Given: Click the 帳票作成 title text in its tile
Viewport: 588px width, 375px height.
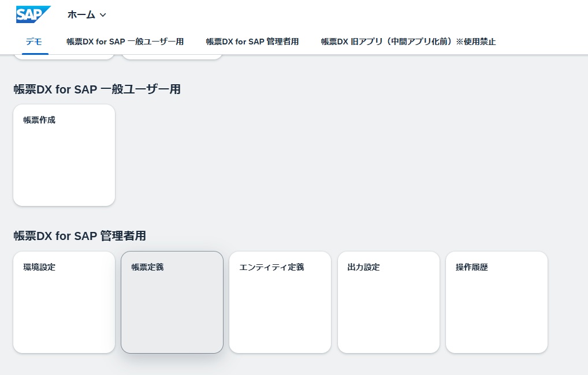Looking at the screenshot, I should (x=39, y=120).
